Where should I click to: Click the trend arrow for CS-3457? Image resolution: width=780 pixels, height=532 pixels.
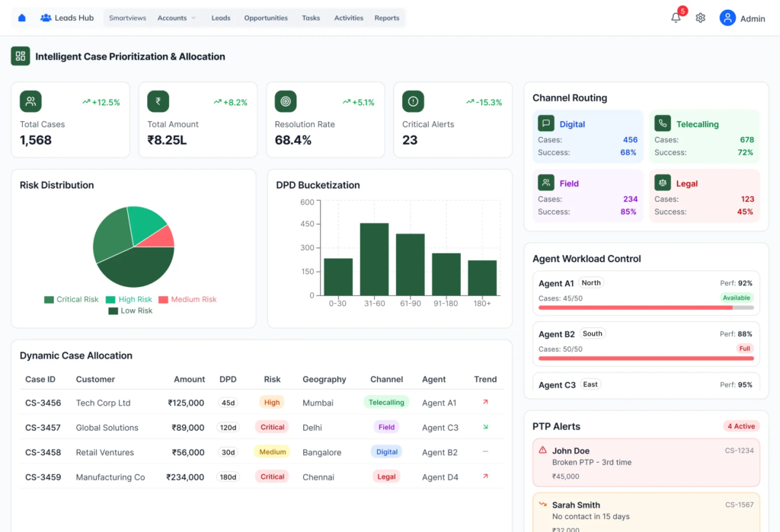point(485,427)
